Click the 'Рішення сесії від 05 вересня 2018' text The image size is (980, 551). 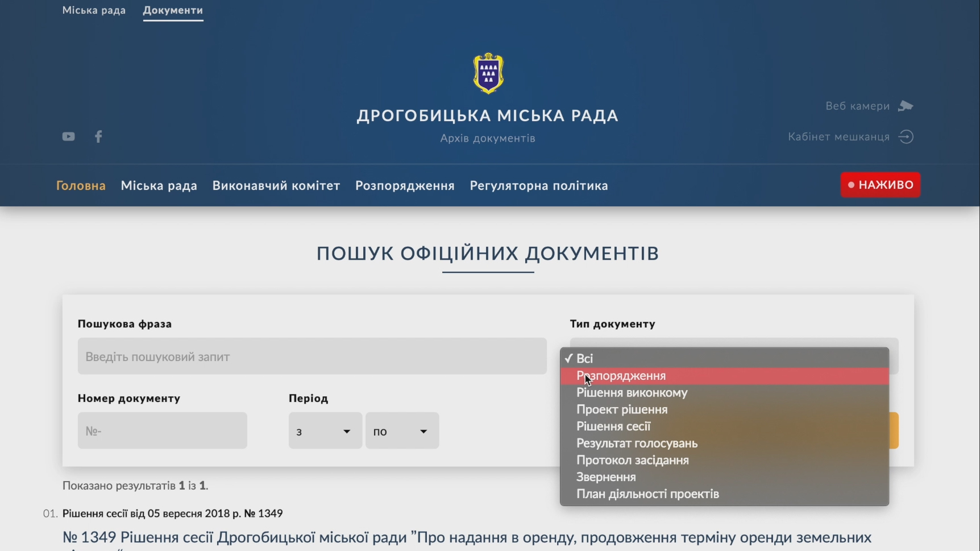[173, 513]
